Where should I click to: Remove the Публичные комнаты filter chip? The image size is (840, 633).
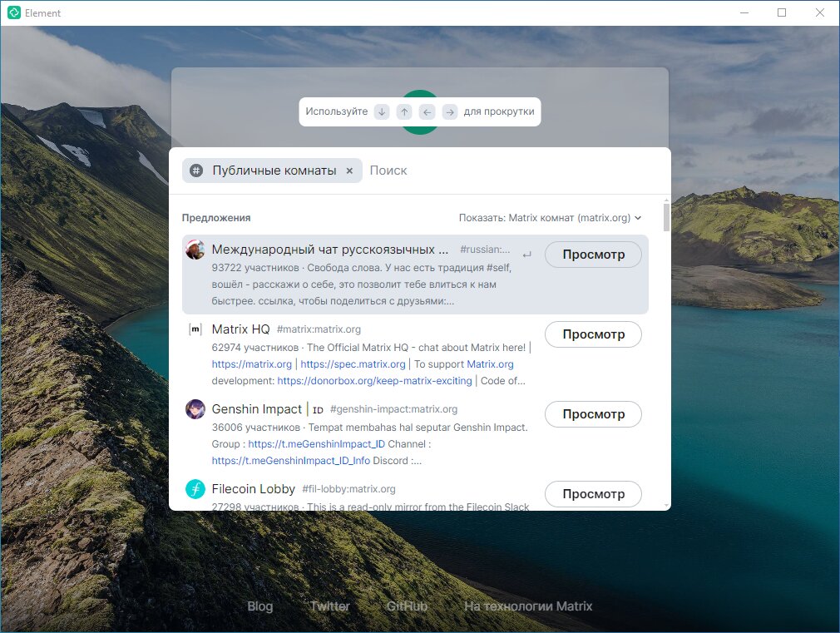[x=349, y=171]
